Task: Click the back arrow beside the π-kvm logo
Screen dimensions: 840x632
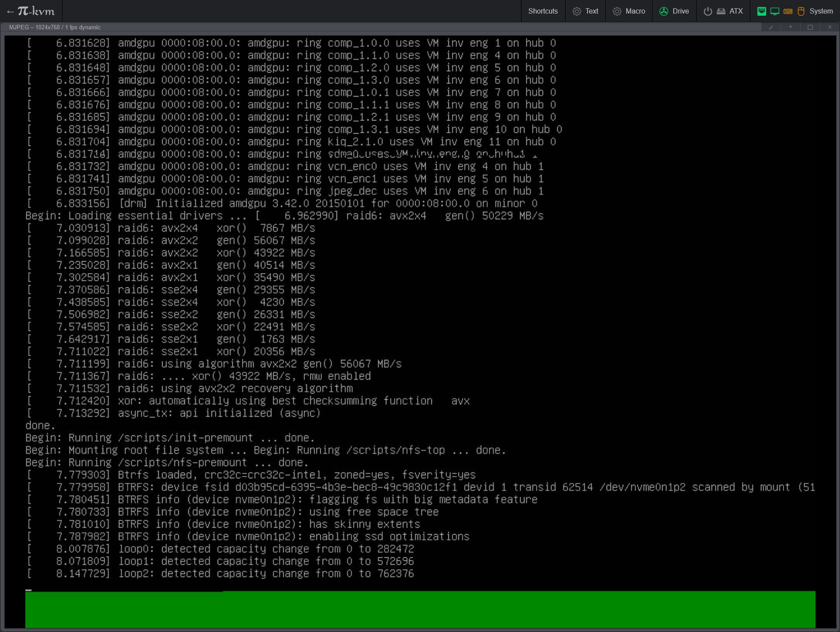Action: [10, 11]
